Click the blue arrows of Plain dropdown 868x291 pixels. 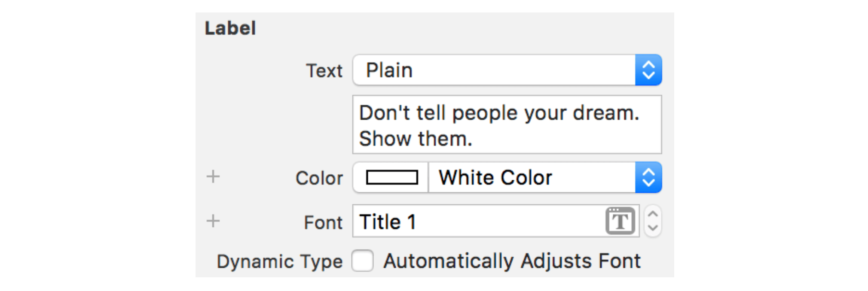coord(648,70)
